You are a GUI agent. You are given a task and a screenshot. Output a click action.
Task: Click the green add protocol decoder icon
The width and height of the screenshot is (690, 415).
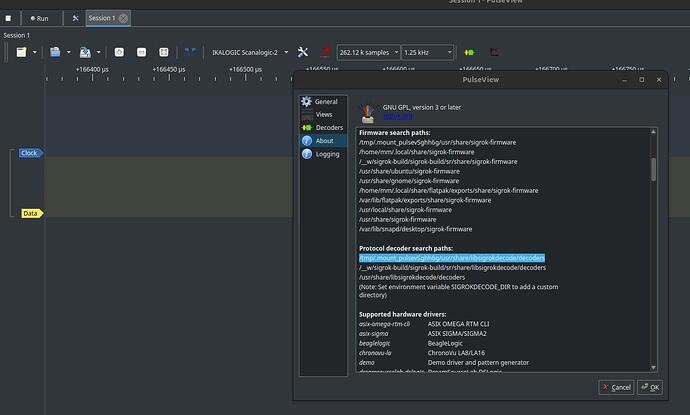point(470,52)
